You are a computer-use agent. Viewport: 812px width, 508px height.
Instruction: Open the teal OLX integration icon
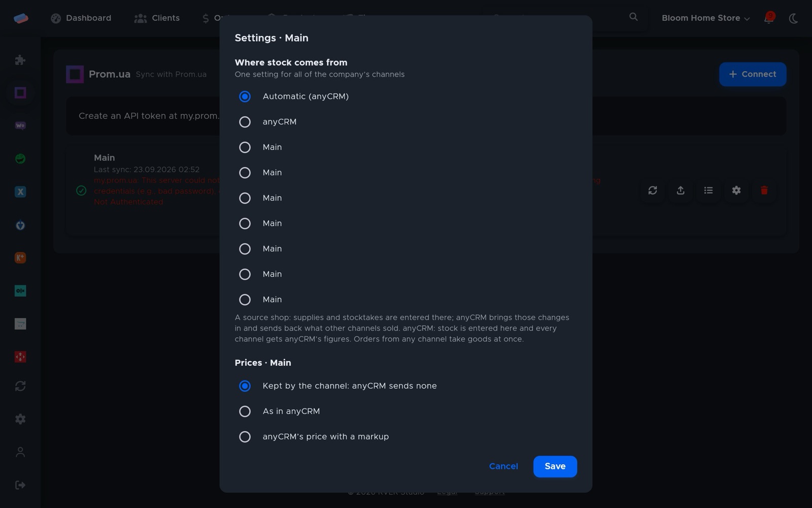tap(20, 291)
